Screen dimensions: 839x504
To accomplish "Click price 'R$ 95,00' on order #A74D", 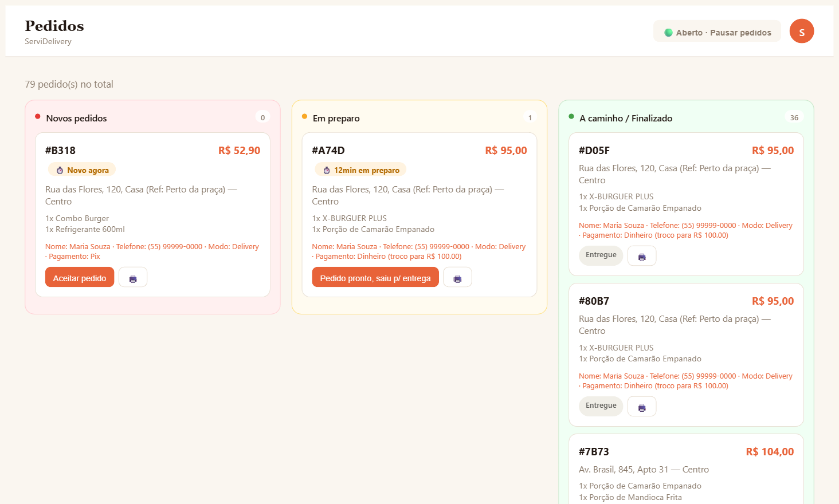I will coord(506,151).
